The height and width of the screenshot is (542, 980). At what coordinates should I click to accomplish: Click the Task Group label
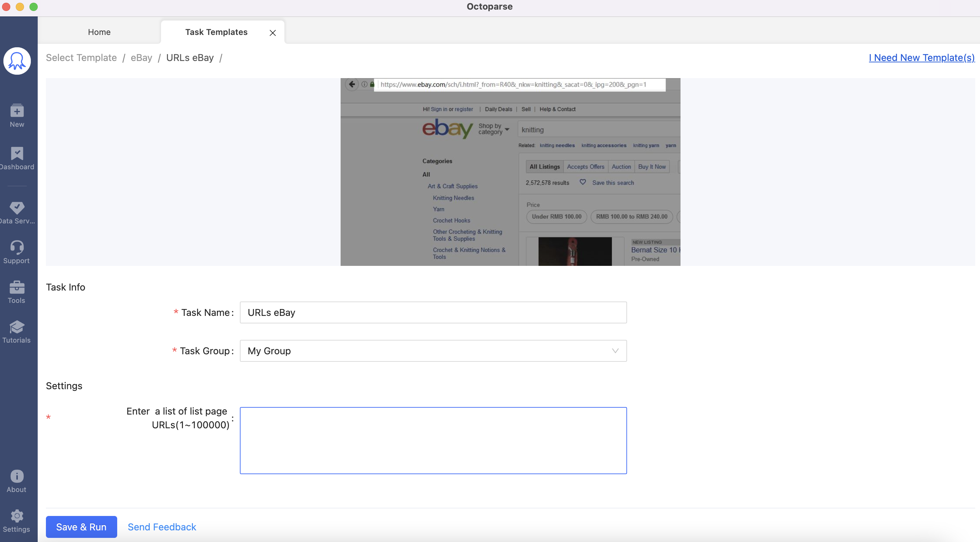click(x=206, y=351)
